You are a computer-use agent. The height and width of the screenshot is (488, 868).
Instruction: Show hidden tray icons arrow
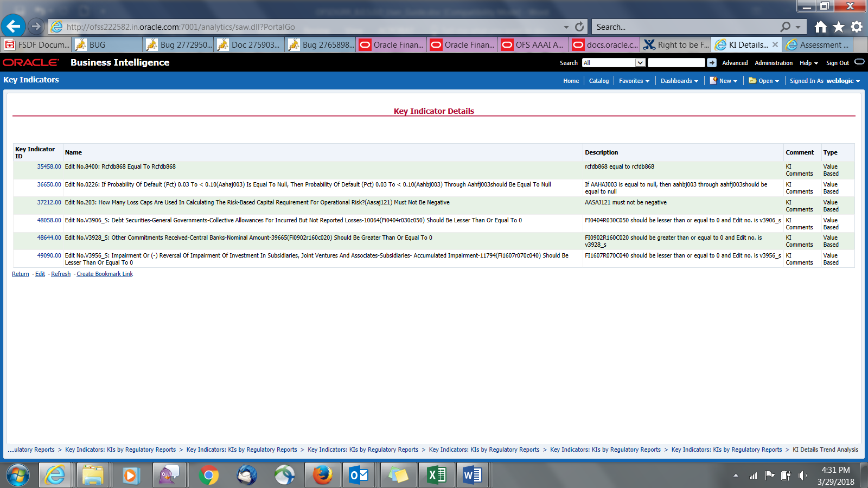point(736,476)
